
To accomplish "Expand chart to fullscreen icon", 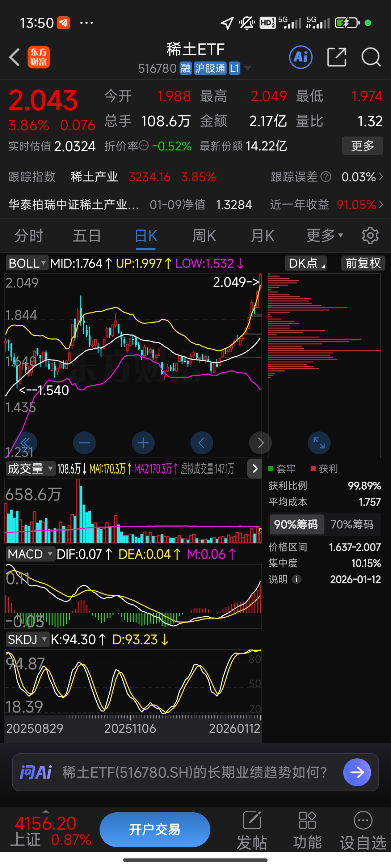I will 319,443.
